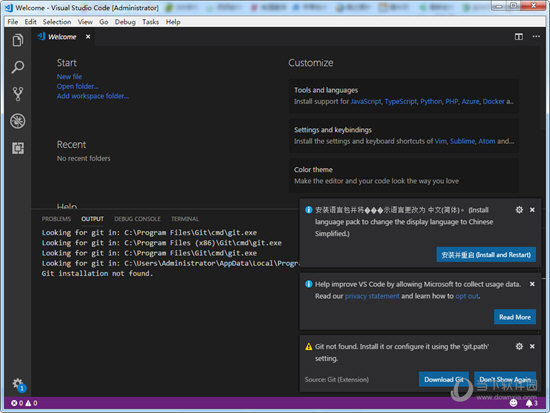Click the Read More button

click(x=515, y=317)
